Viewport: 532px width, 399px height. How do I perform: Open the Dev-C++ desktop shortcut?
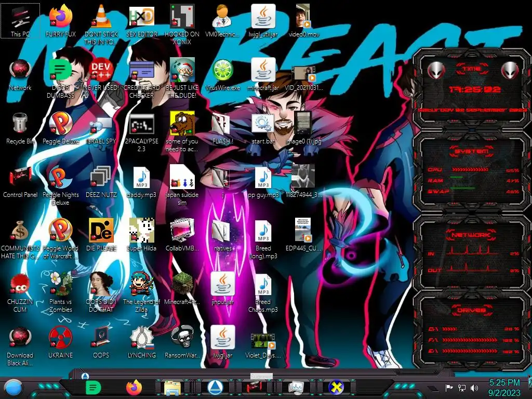tap(101, 75)
